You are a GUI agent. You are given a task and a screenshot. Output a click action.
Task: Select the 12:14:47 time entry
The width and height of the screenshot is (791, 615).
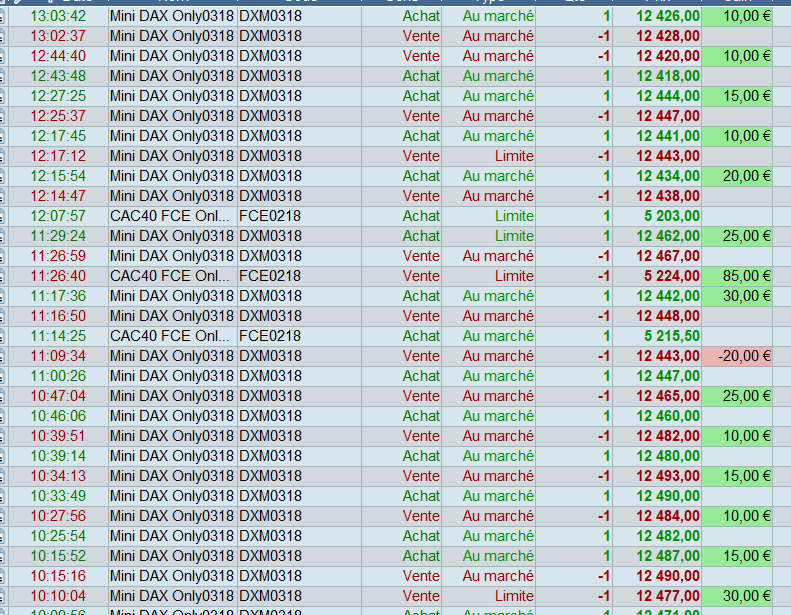click(x=58, y=196)
